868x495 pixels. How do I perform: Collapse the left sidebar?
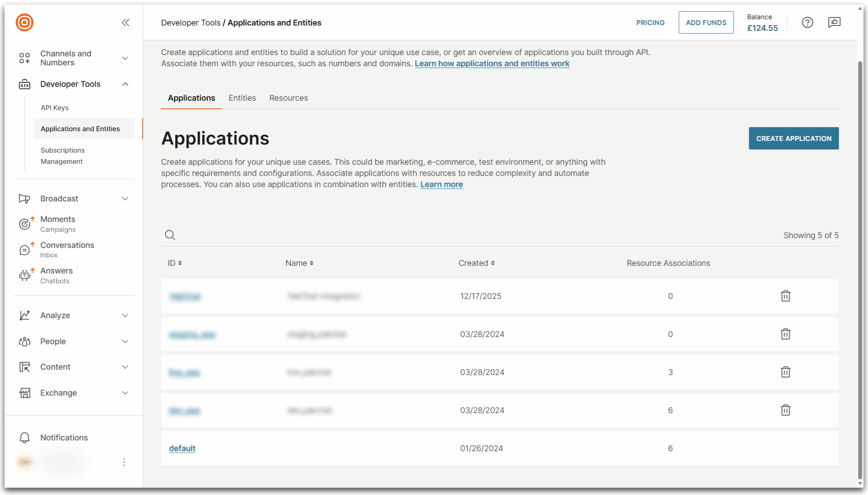[125, 22]
